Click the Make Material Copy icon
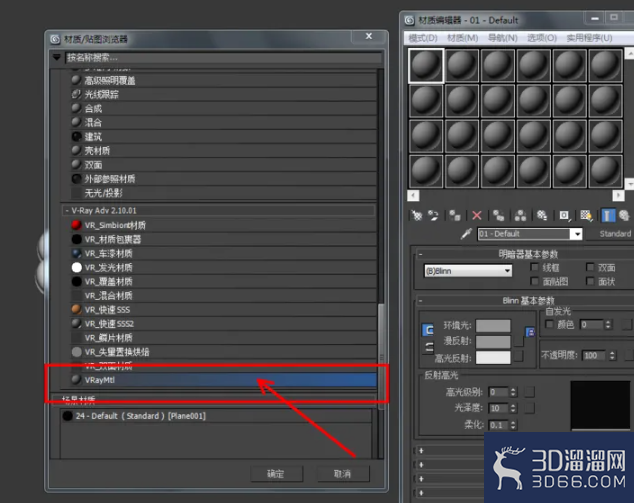The image size is (634, 503). pos(499,216)
